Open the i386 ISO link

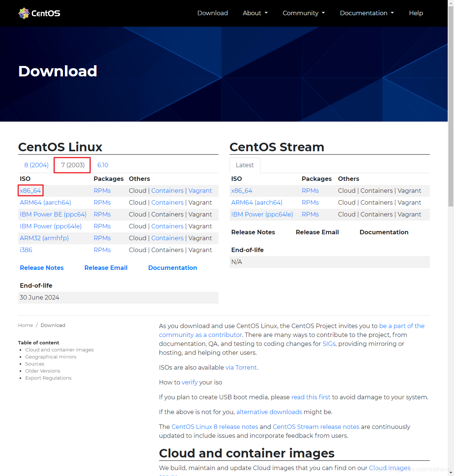click(x=26, y=250)
